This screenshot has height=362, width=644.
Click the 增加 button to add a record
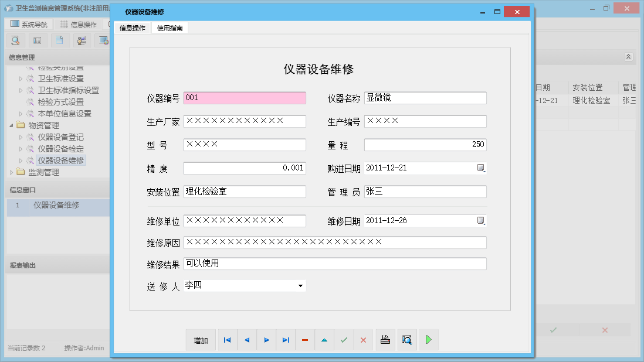201,340
